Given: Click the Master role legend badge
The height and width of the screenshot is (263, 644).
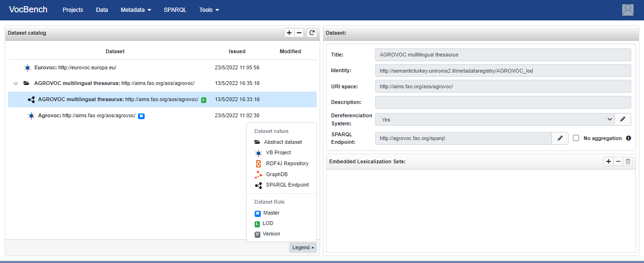Looking at the screenshot, I should point(258,213).
